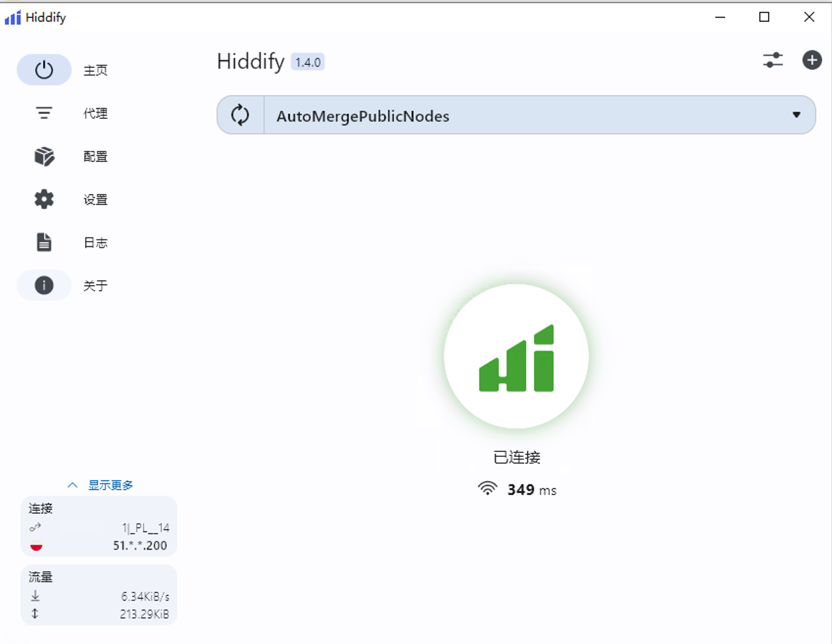Open the 代理 proxies filter icon
This screenshot has height=644, width=832.
click(44, 113)
